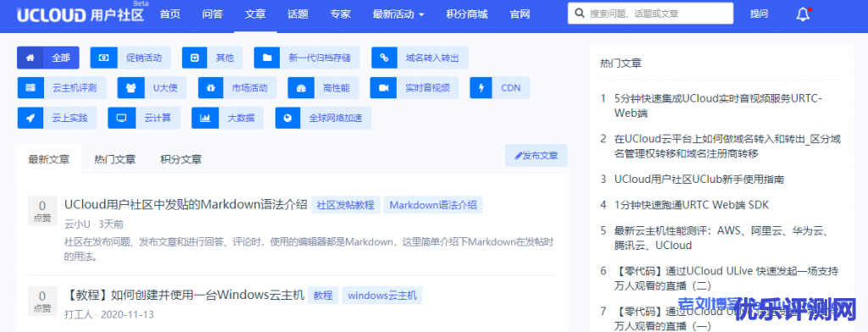Click the icon beside 其他 category

(195, 58)
